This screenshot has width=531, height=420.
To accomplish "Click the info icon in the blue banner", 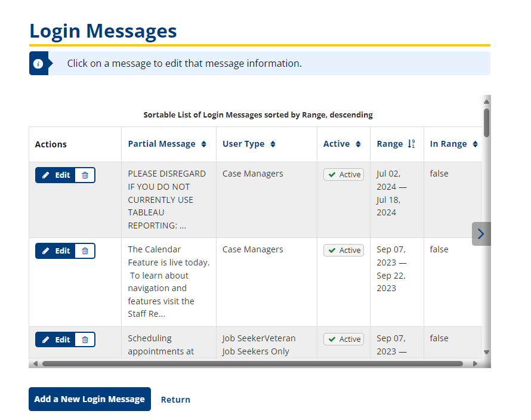I will (x=38, y=63).
